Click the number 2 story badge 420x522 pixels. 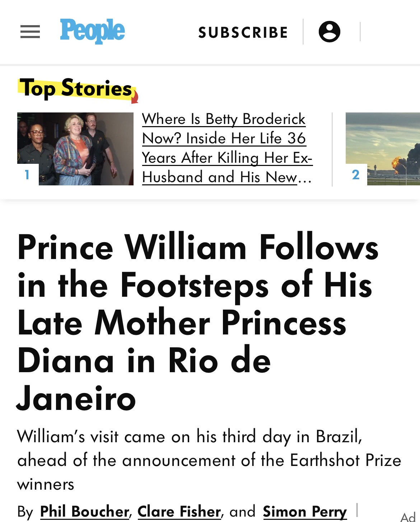(356, 175)
